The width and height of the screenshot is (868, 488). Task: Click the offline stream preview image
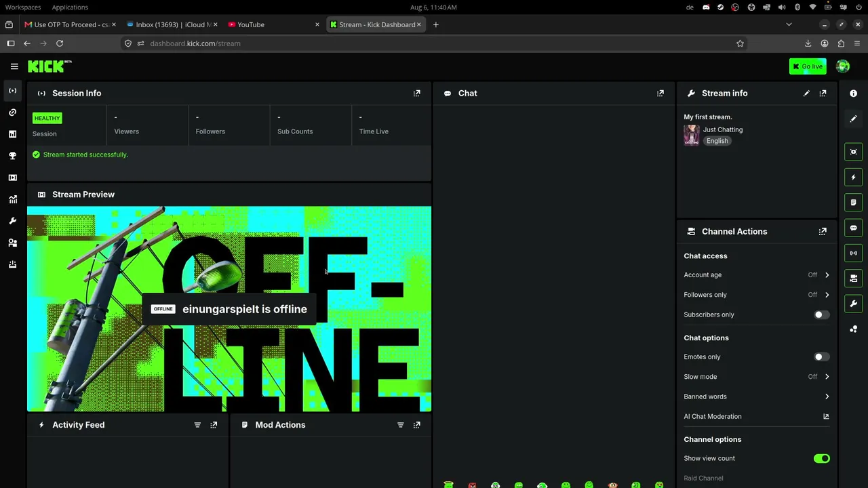pyautogui.click(x=229, y=309)
